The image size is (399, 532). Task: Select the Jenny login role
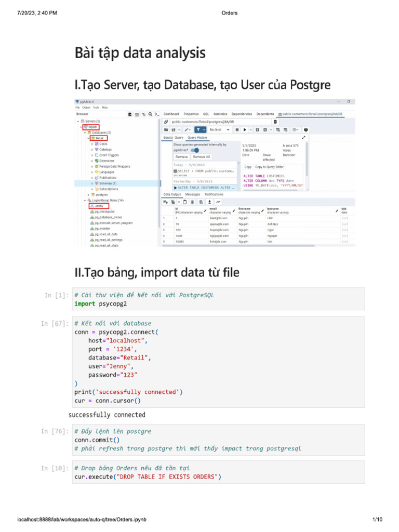[x=99, y=206]
